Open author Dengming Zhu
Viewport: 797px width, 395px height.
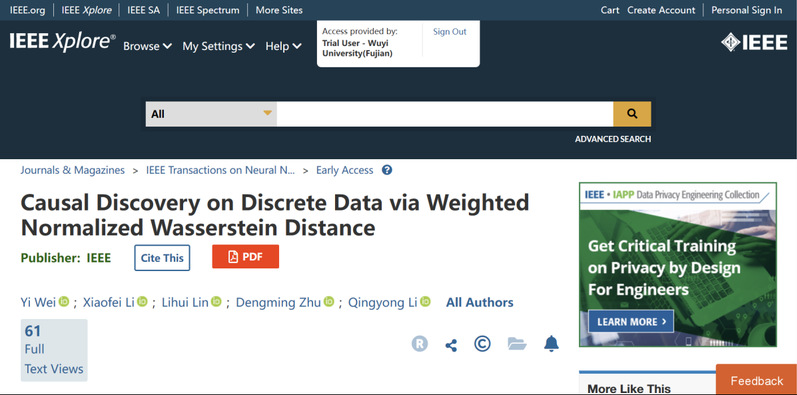279,302
